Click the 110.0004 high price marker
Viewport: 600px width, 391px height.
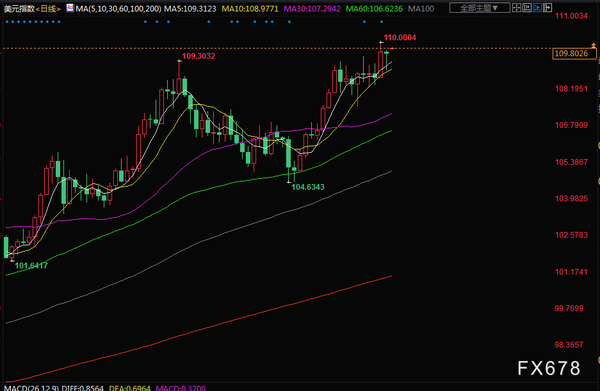[400, 37]
